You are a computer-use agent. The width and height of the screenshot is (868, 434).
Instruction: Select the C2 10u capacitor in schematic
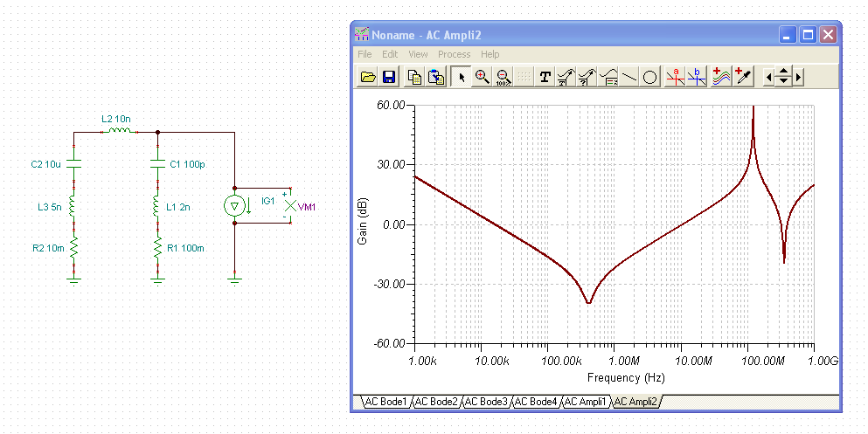pyautogui.click(x=74, y=163)
